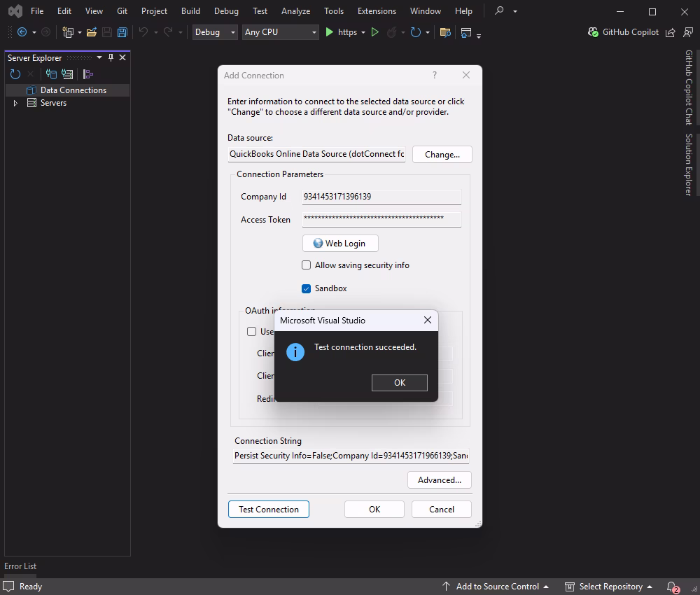Click the Test Connection button
Viewport: 700px width, 595px height.
coord(268,510)
